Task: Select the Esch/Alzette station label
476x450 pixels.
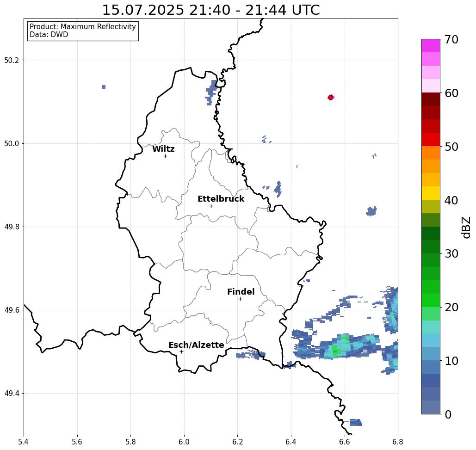Action: coord(196,345)
